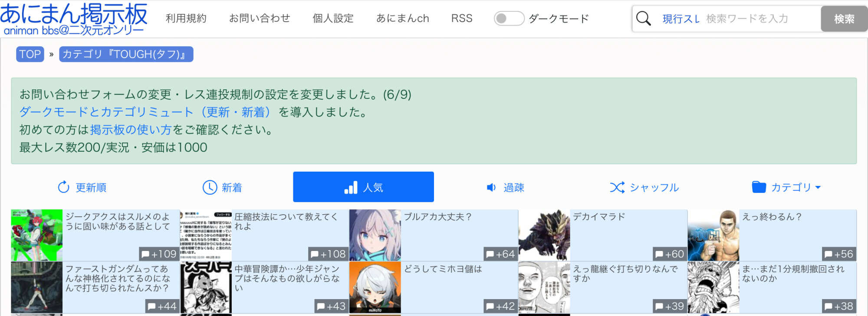The height and width of the screenshot is (316, 868).
Task: Click the あにまん掲示板 site logo
Action: coord(74,19)
